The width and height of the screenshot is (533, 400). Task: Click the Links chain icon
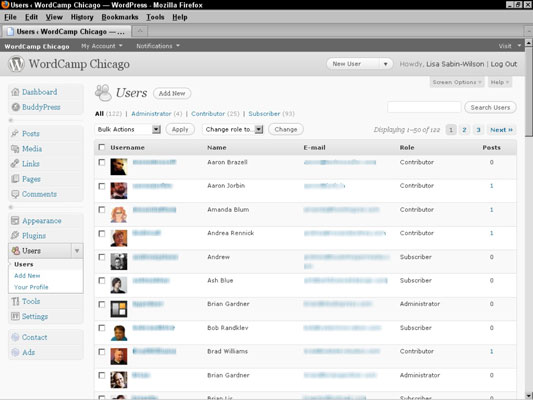tap(15, 163)
